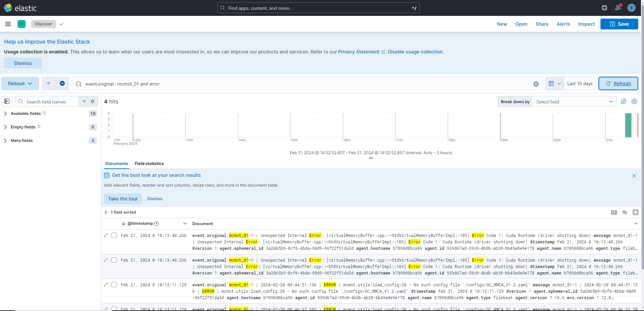Click Alerts in the top menu
This screenshot has width=644, height=311.
click(x=563, y=24)
